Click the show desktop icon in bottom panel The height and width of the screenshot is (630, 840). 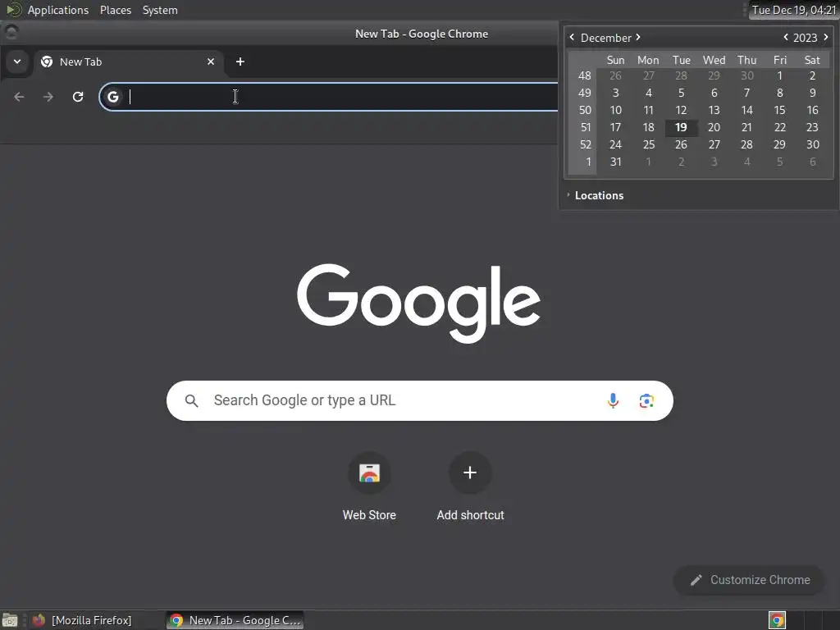point(10,620)
